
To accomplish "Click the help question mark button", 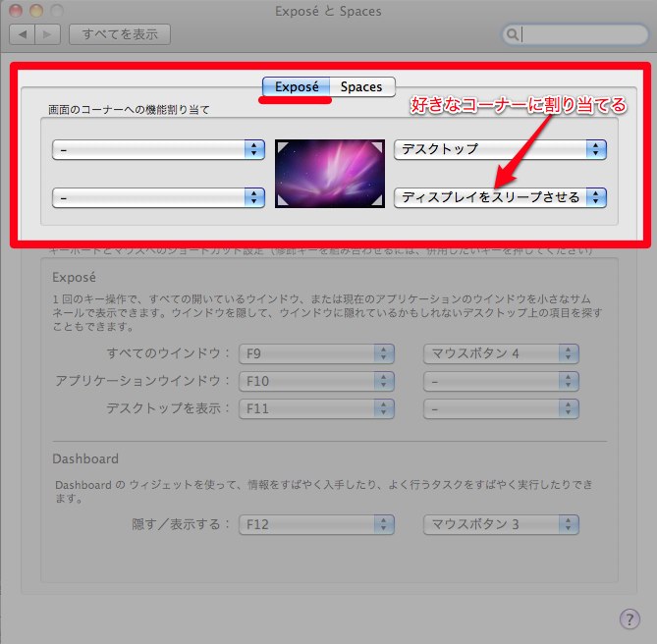I will point(630,618).
